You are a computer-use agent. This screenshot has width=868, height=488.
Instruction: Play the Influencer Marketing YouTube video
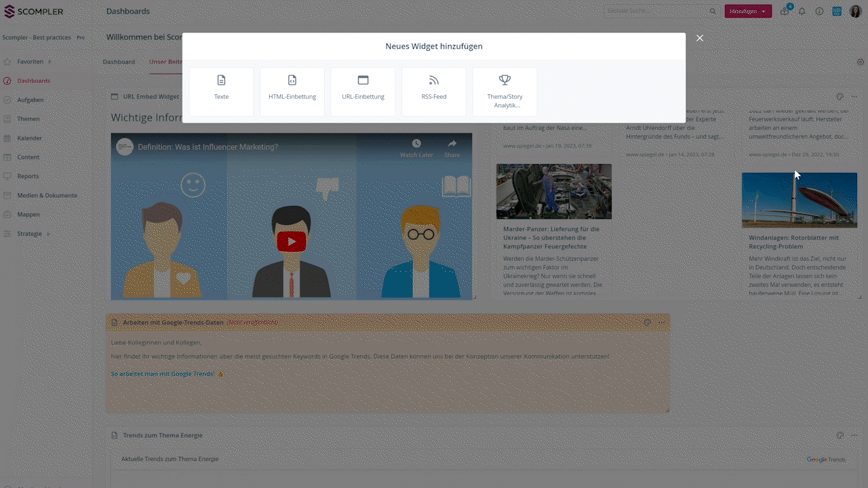(x=292, y=241)
